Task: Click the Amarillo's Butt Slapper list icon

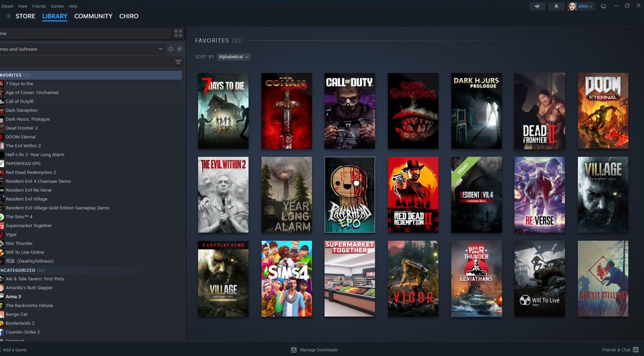Action: coord(2,288)
